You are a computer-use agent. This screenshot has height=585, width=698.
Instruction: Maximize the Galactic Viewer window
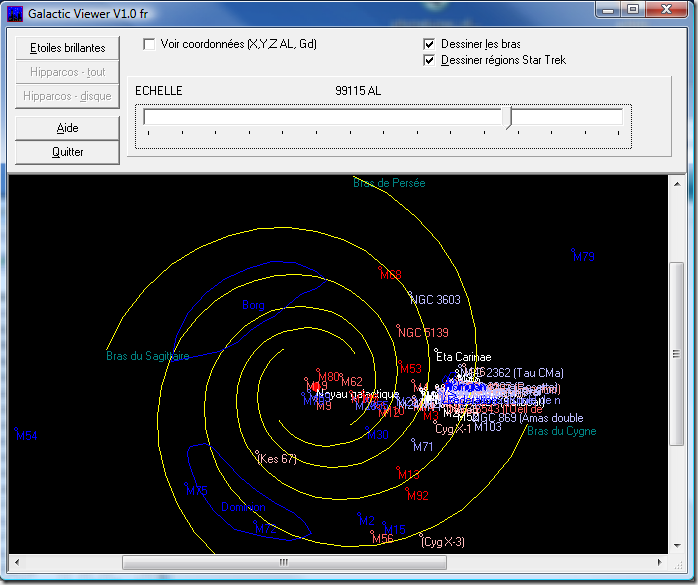(633, 9)
